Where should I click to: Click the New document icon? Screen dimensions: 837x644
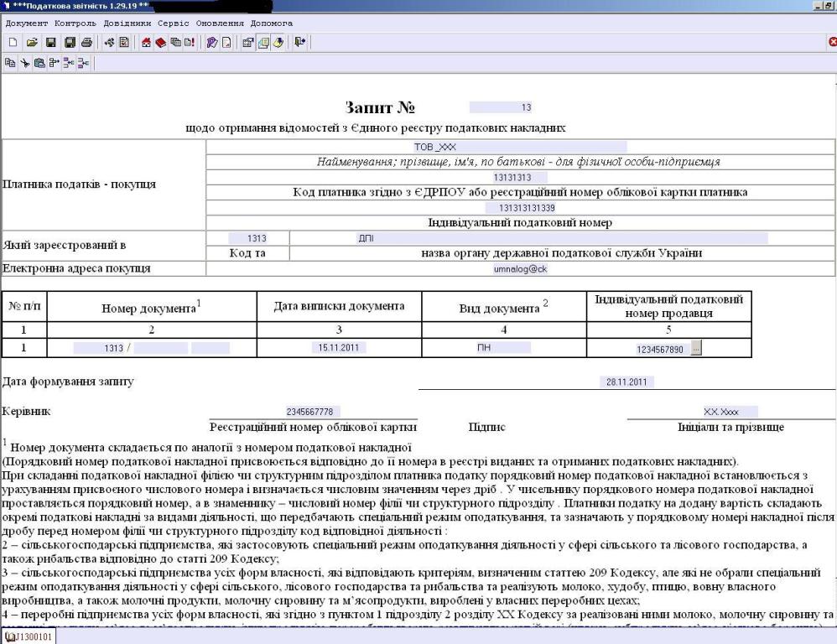tap(13, 42)
